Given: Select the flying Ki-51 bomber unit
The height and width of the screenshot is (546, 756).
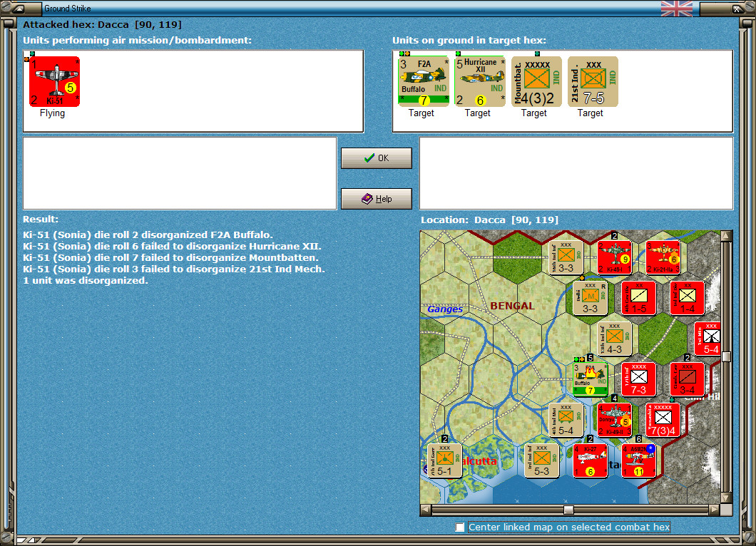Looking at the screenshot, I should (54, 81).
